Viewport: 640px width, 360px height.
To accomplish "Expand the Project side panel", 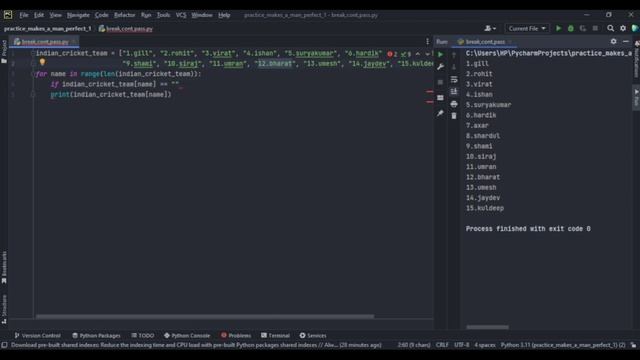I will point(4,51).
